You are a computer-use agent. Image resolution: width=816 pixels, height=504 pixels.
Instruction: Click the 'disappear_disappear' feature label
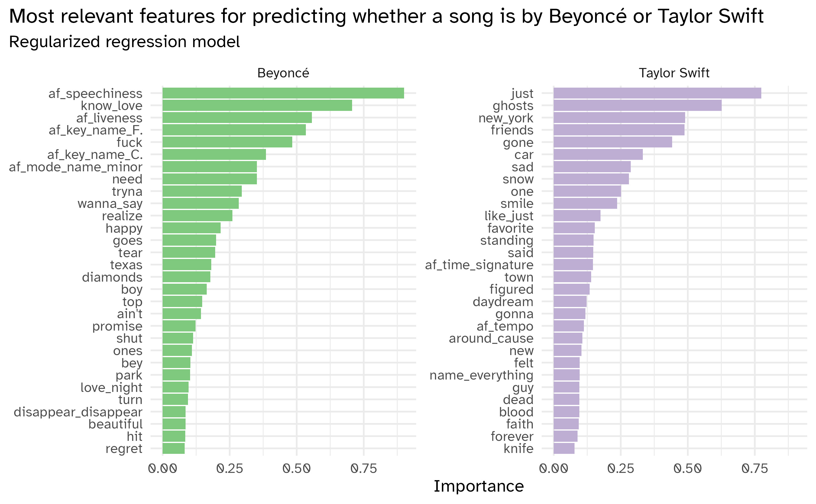(x=78, y=412)
